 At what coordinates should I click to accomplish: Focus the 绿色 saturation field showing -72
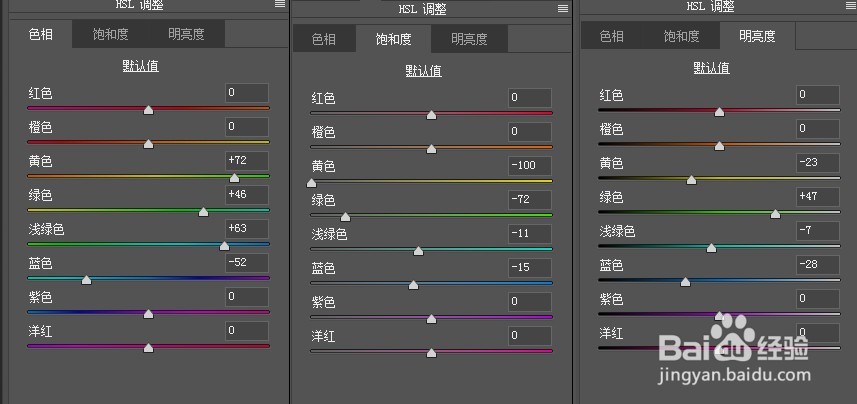(530, 200)
